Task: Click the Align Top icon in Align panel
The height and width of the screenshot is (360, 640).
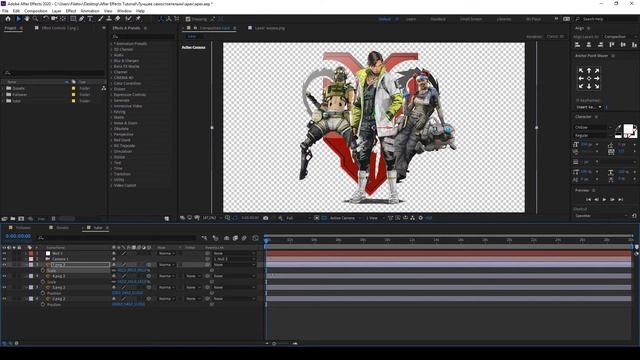Action: 612,45
